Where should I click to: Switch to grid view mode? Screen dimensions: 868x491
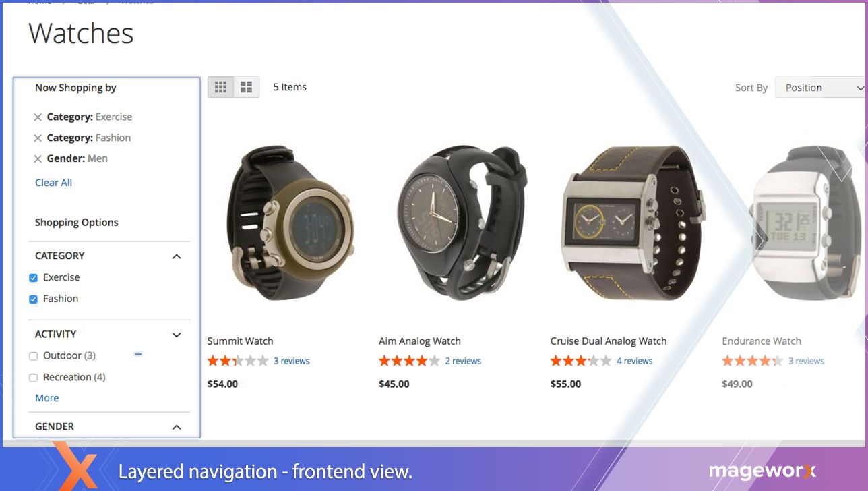(x=220, y=87)
